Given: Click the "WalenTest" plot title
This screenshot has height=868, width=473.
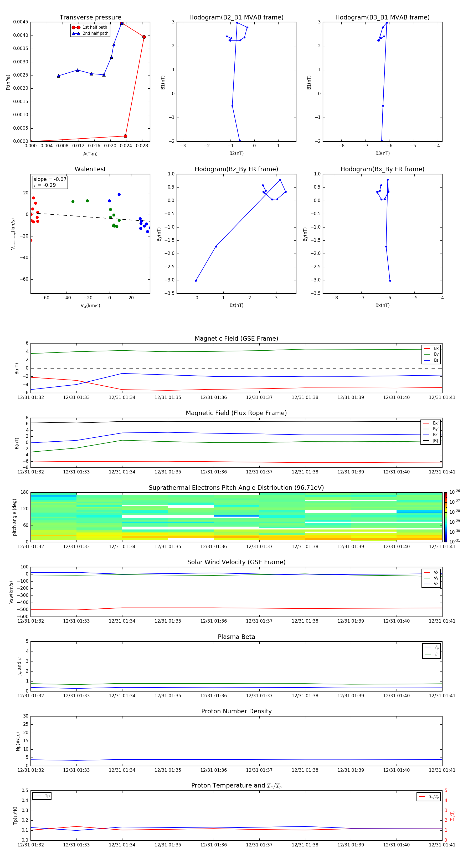Looking at the screenshot, I should click(90, 169).
